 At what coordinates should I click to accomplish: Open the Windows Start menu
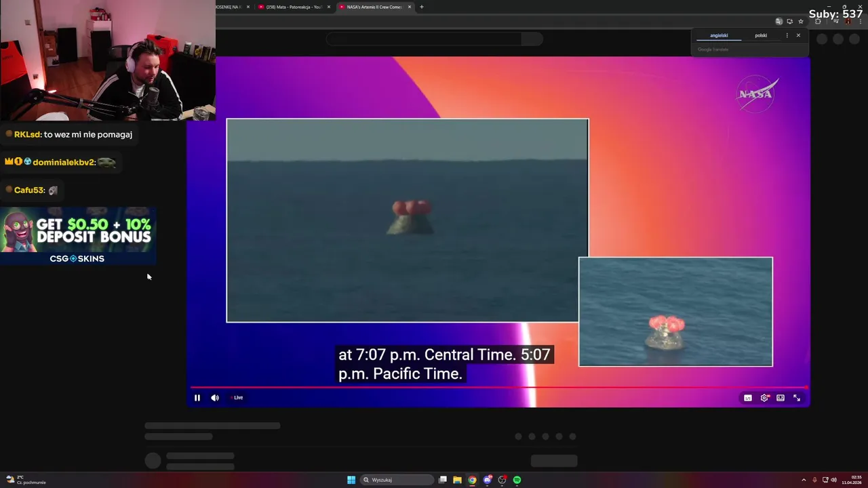(351, 480)
